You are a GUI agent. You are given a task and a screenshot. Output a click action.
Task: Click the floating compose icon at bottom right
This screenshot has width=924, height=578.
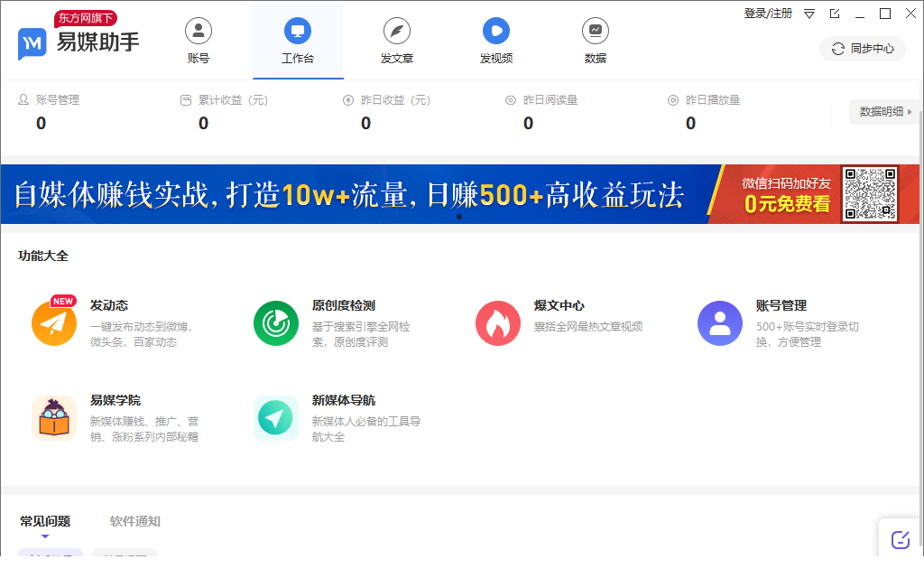[x=900, y=539]
